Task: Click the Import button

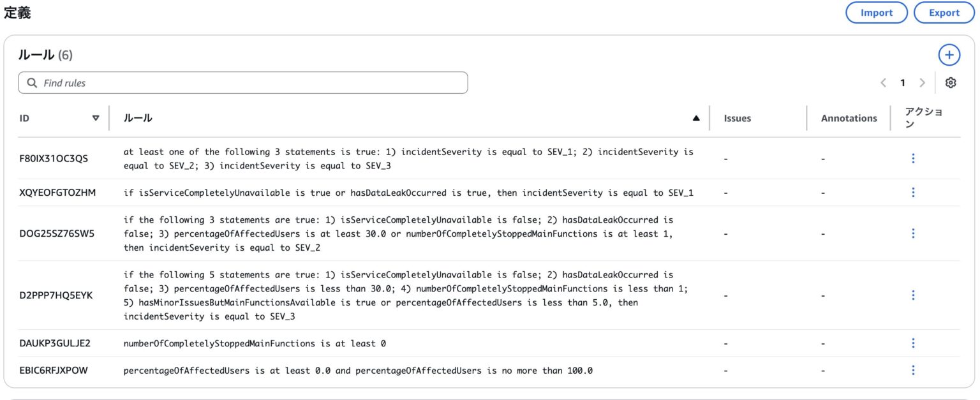Action: pyautogui.click(x=877, y=12)
